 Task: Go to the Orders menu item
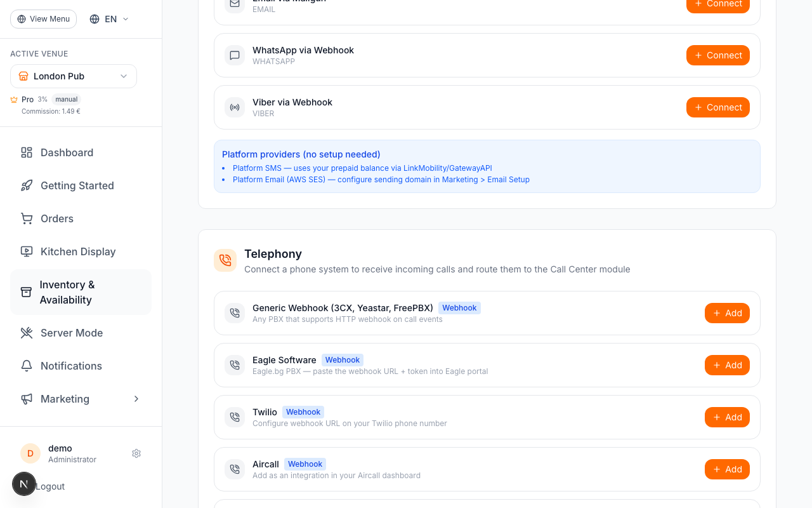pos(57,218)
